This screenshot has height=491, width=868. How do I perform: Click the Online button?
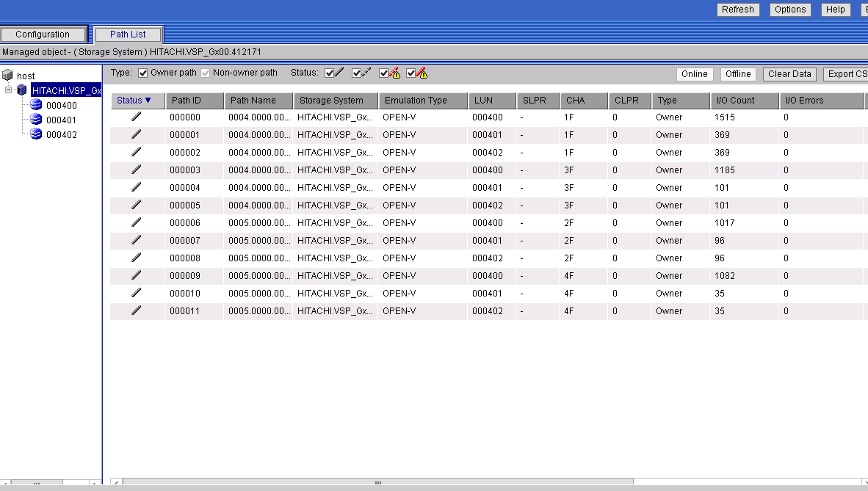[x=694, y=74]
